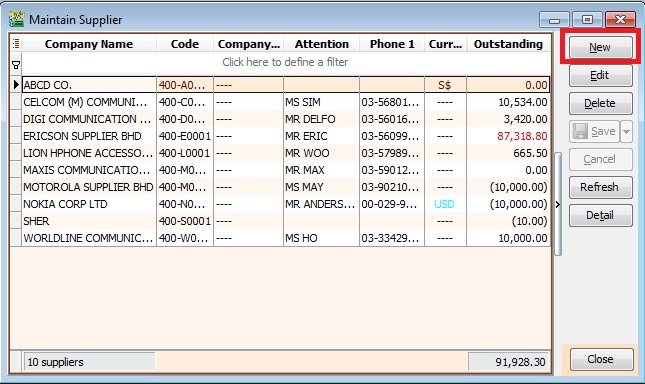Sort by Phone 1 column header
The height and width of the screenshot is (384, 645).
tap(392, 44)
